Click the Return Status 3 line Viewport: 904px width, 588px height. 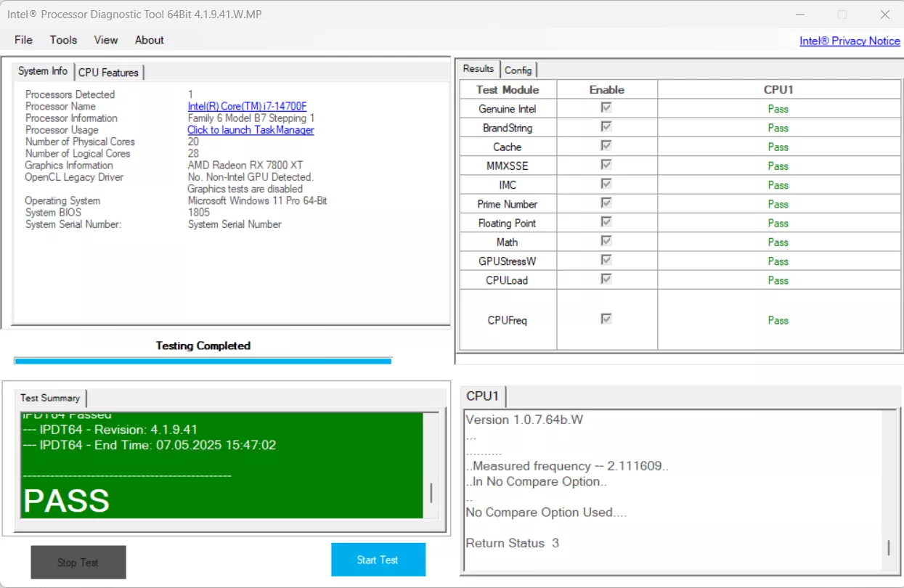(x=513, y=543)
